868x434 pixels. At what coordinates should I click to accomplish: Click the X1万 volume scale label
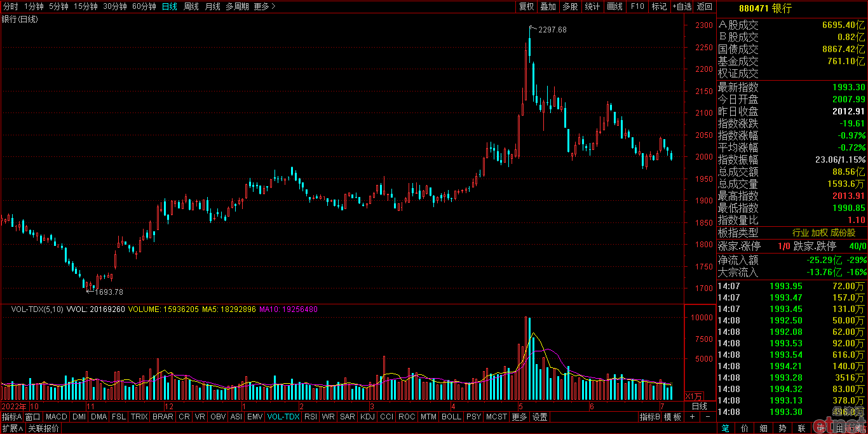[x=694, y=396]
